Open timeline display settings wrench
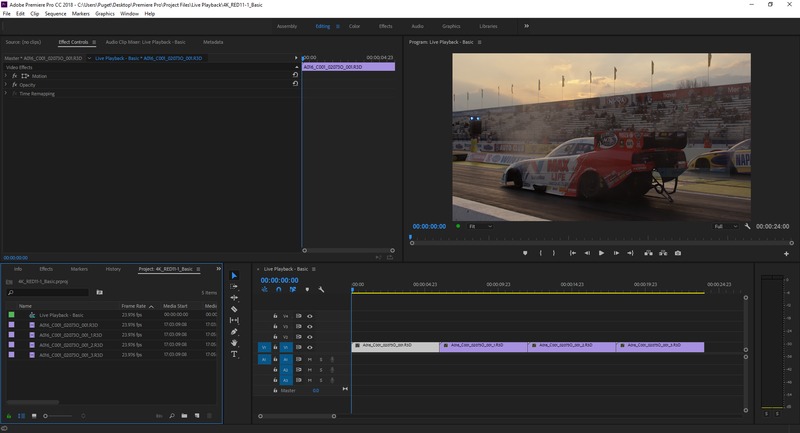Viewport: 800px width, 433px height. (x=322, y=290)
